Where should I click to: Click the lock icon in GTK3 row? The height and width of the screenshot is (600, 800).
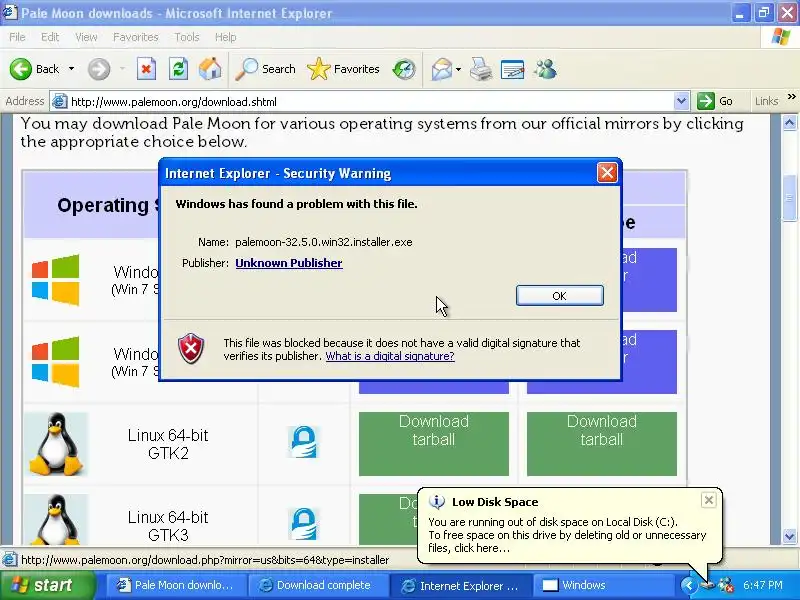[304, 523]
